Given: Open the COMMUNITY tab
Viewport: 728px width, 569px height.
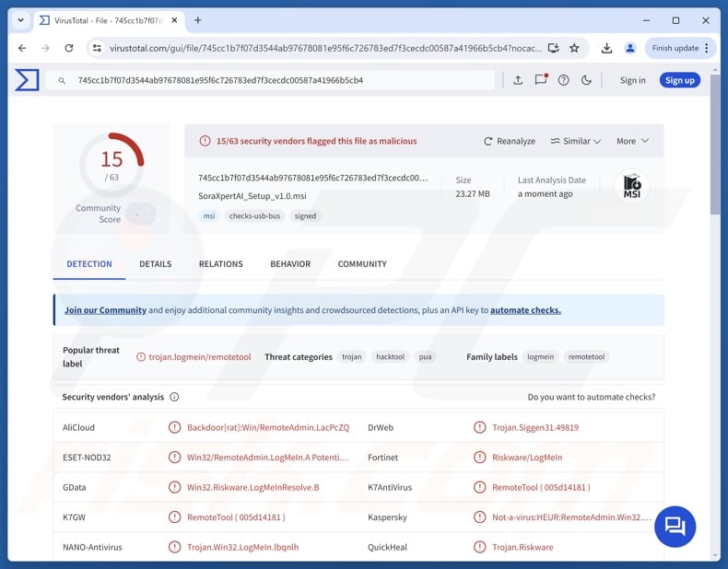Looking at the screenshot, I should point(362,264).
